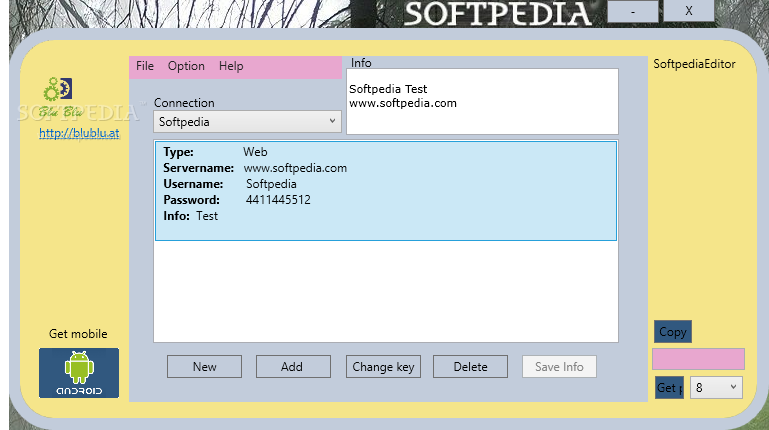Open the http://blublu.at link
769x430 pixels.
79,133
